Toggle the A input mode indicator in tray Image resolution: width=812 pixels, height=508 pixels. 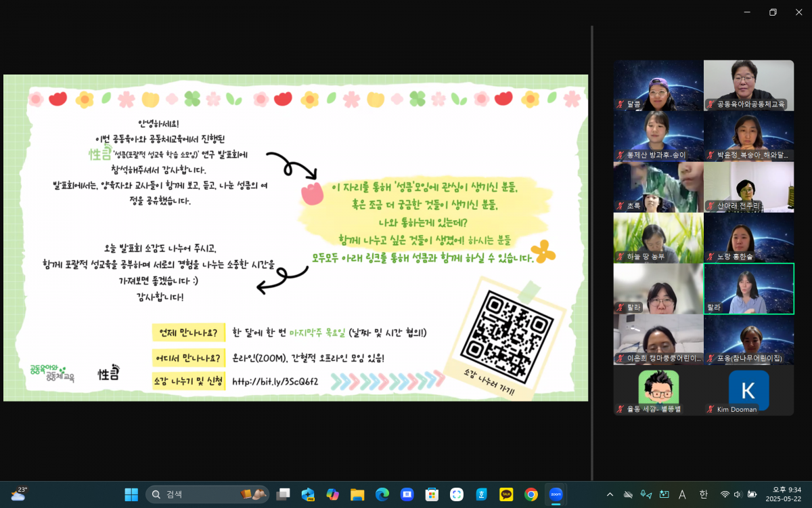[682, 494]
